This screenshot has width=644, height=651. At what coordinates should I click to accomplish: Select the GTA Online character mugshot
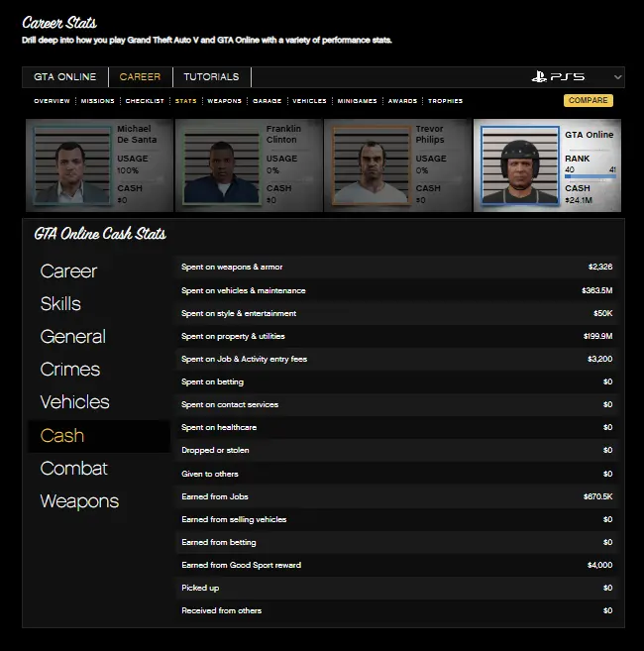pyautogui.click(x=519, y=165)
